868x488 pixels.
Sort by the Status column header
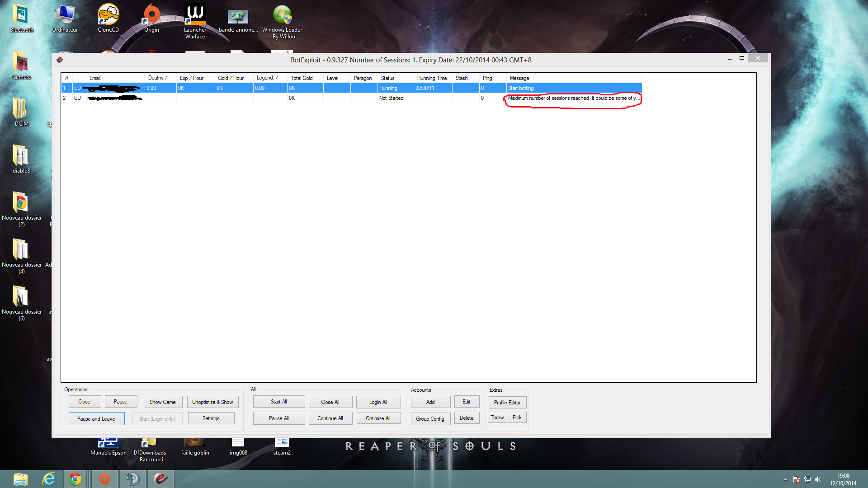387,78
